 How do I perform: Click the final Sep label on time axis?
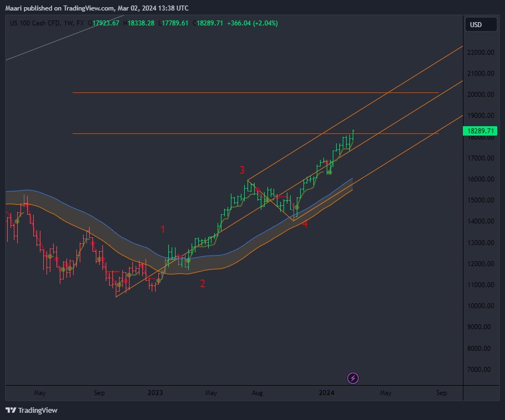click(x=441, y=393)
